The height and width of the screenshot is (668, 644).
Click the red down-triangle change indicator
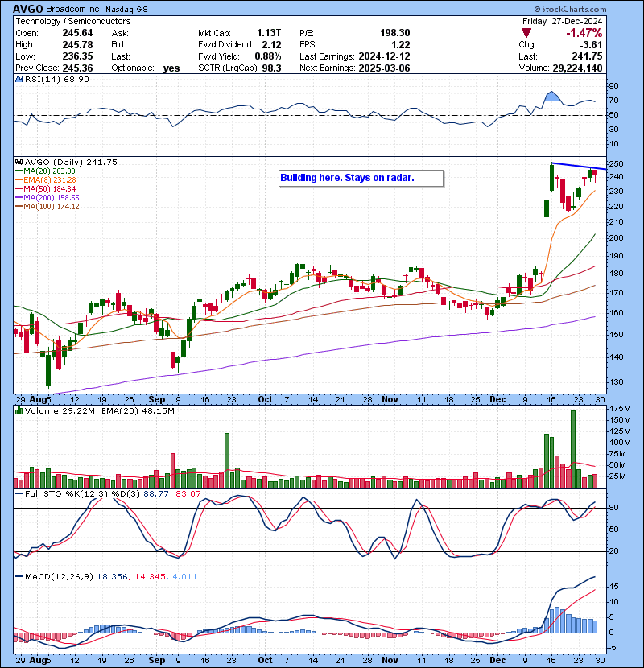tap(526, 33)
